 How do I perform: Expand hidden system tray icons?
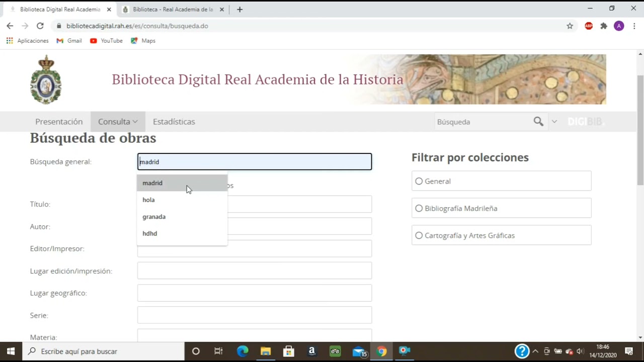point(535,351)
